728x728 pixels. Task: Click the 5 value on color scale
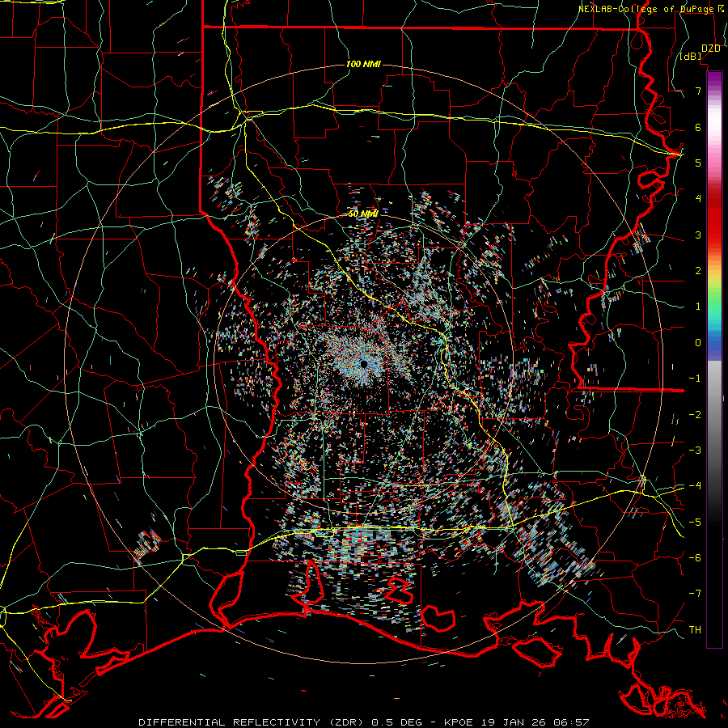click(x=698, y=163)
